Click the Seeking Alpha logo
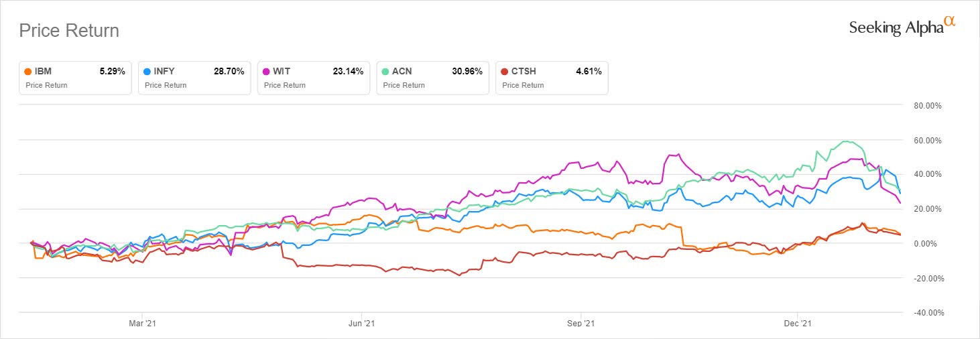This screenshot has width=980, height=339. (901, 27)
